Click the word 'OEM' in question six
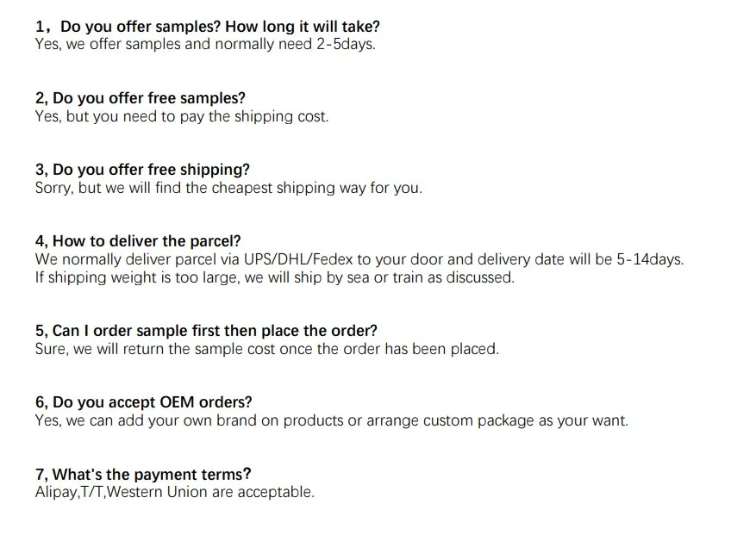 pyautogui.click(x=178, y=402)
